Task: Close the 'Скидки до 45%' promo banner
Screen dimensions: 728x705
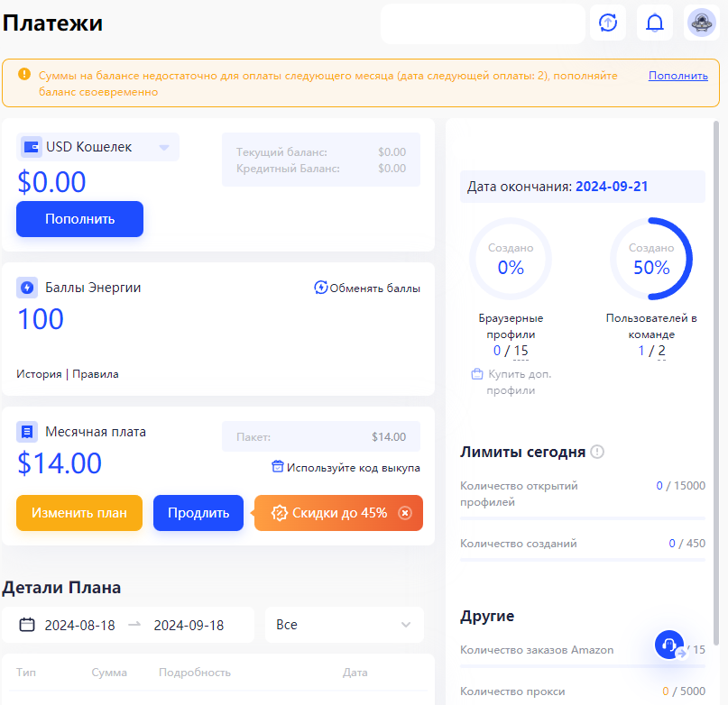Action: [x=405, y=513]
